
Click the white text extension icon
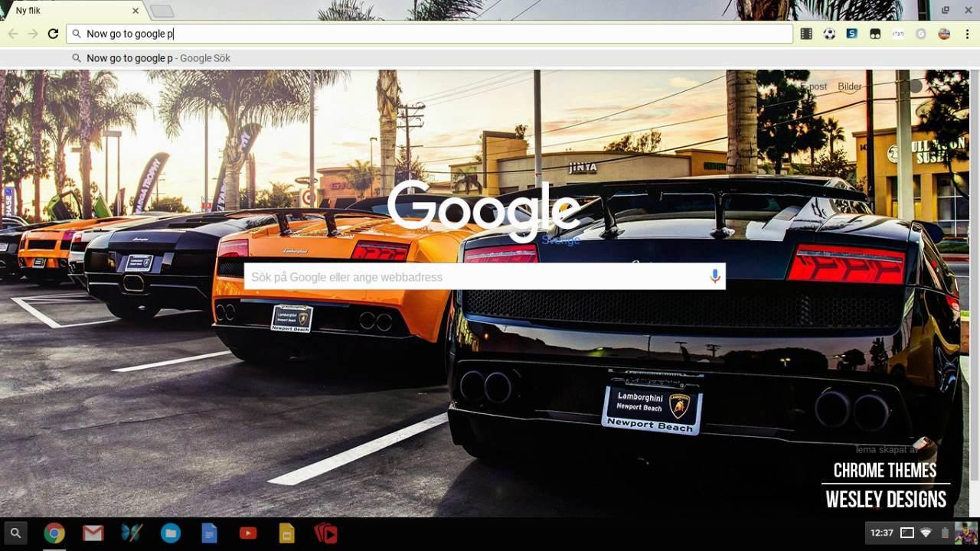898,34
